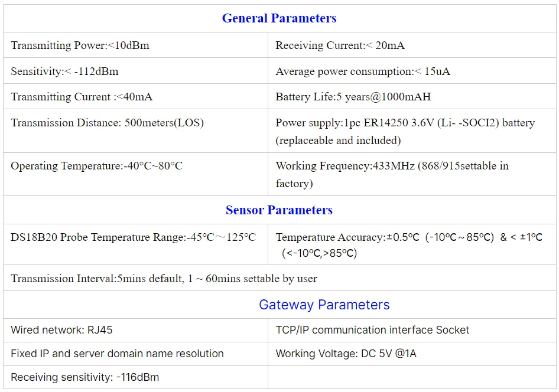Image resolution: width=559 pixels, height=392 pixels.
Task: Click the Operating Temperature cell
Action: pos(96,166)
